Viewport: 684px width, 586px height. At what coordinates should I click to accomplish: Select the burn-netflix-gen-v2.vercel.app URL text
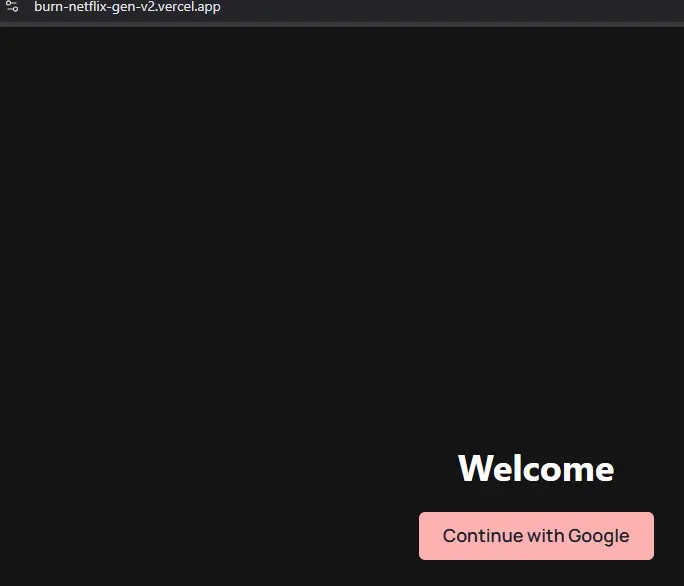coord(127,7)
